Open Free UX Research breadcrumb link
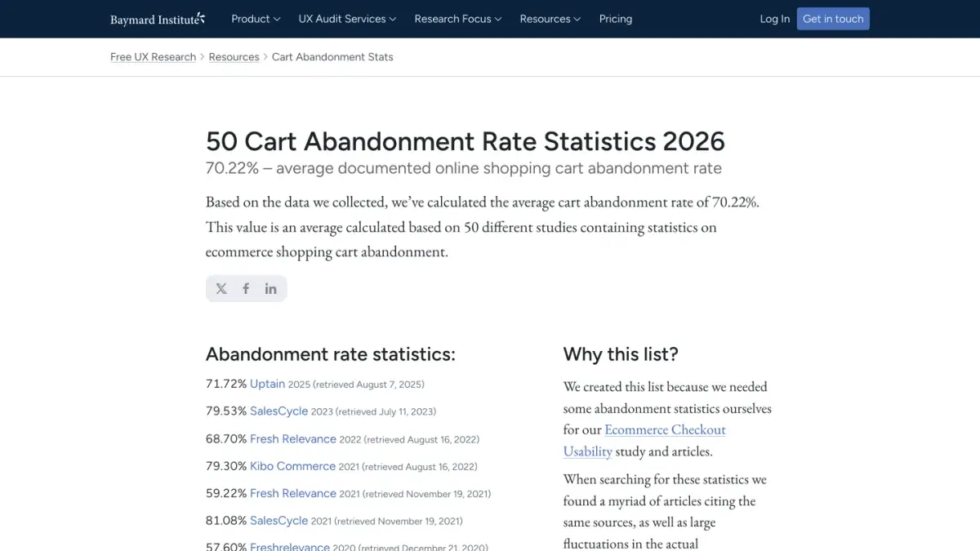The width and height of the screenshot is (980, 551). pos(153,57)
